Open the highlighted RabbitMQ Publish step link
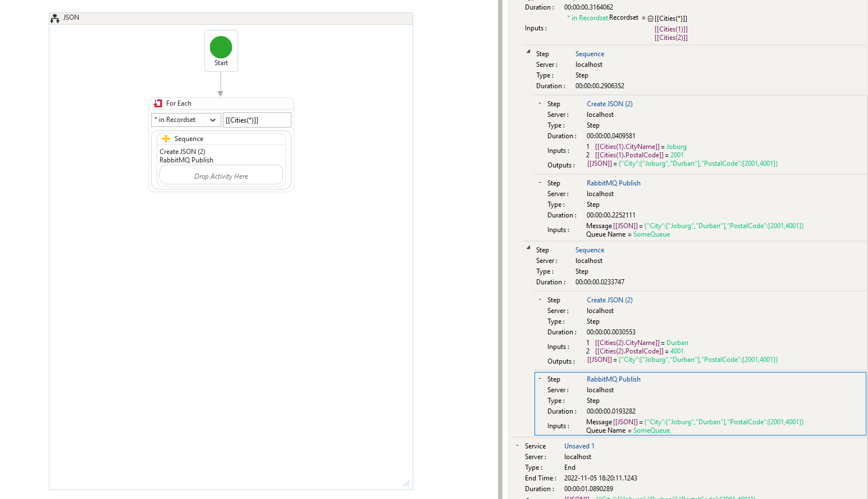The image size is (868, 499). point(614,379)
